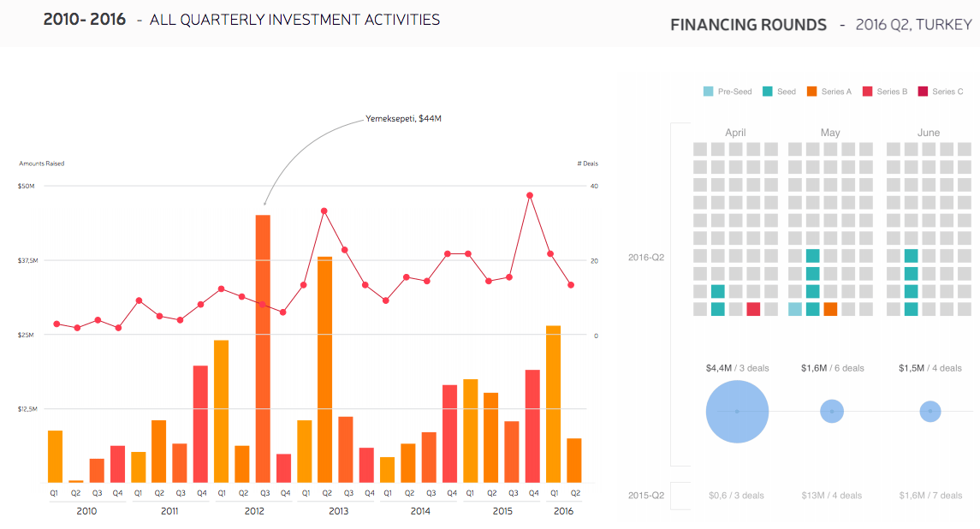This screenshot has width=980, height=529.
Task: Click the tallest bar for 2012 Q3
Action: [263, 348]
